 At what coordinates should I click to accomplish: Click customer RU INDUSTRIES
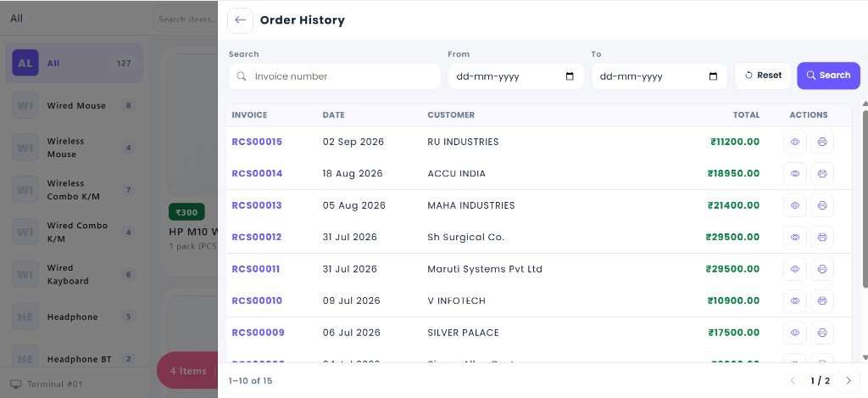click(463, 142)
